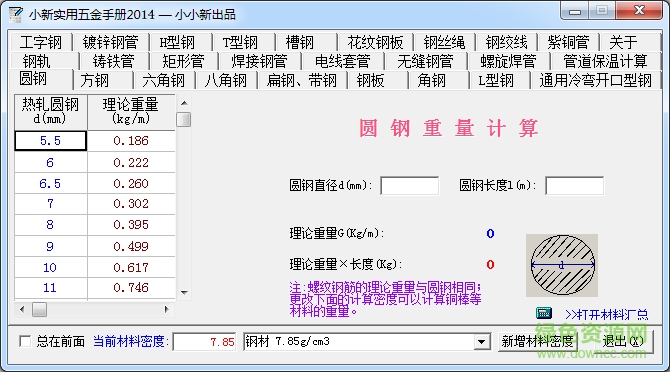The image size is (670, 372).
Task: Click the 圆钢直径d(mm) input field
Action: click(x=409, y=186)
